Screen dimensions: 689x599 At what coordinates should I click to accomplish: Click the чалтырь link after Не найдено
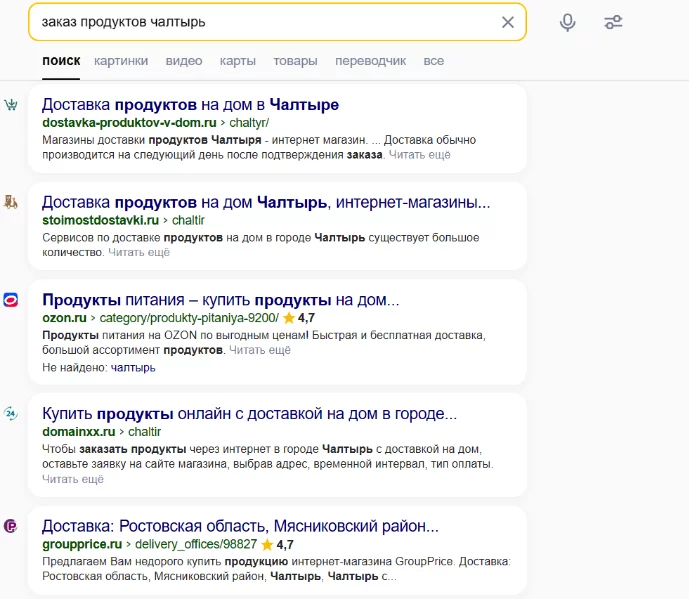coord(133,367)
